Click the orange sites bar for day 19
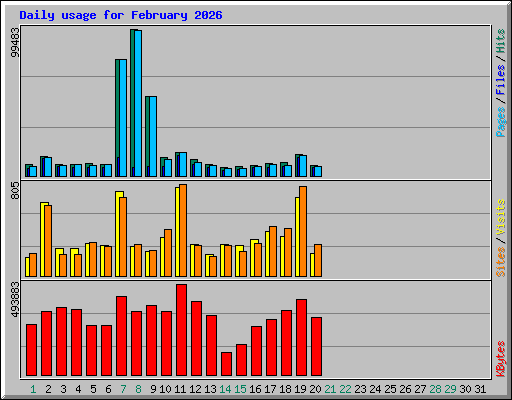The width and height of the screenshot is (512, 400). (303, 232)
